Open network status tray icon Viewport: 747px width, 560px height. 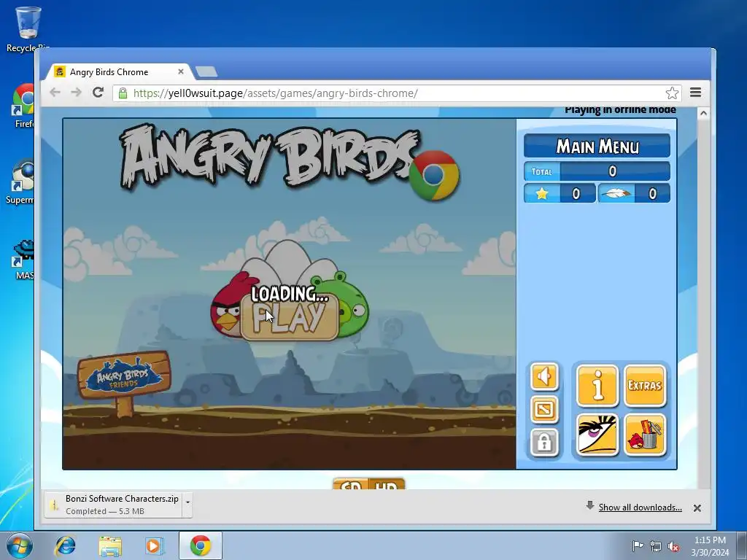coord(656,546)
